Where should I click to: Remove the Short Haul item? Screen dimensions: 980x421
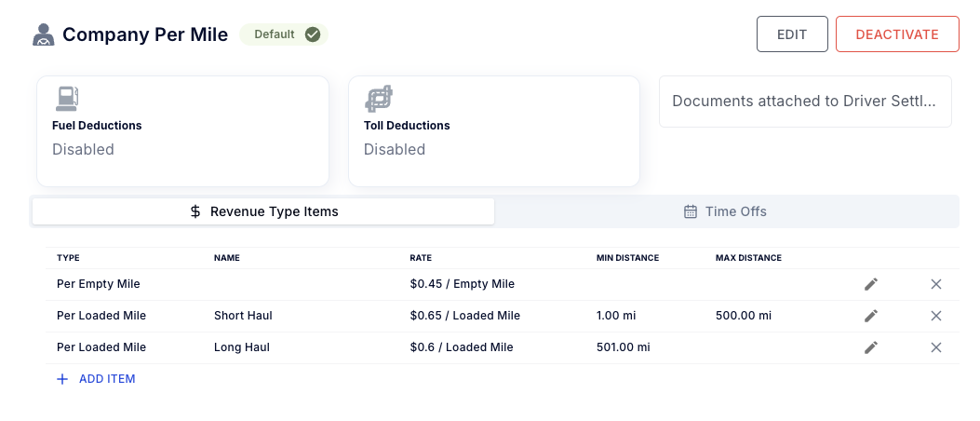936,316
